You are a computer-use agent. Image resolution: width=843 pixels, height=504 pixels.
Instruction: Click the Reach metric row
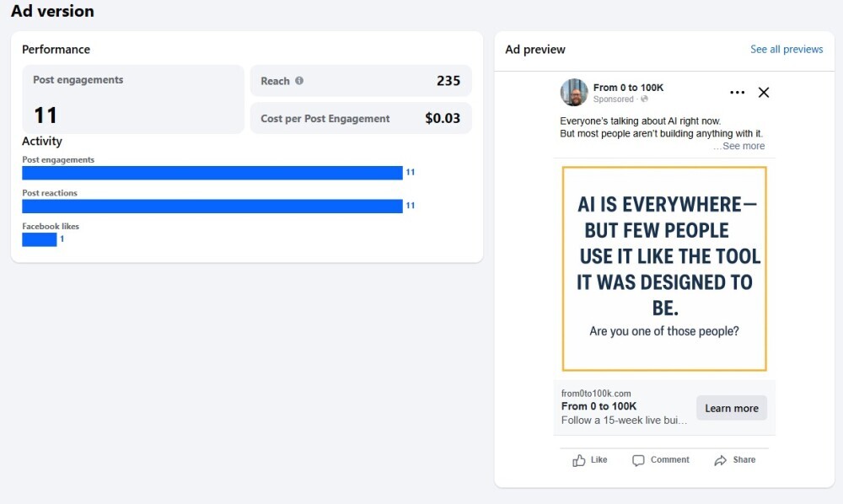coord(361,80)
